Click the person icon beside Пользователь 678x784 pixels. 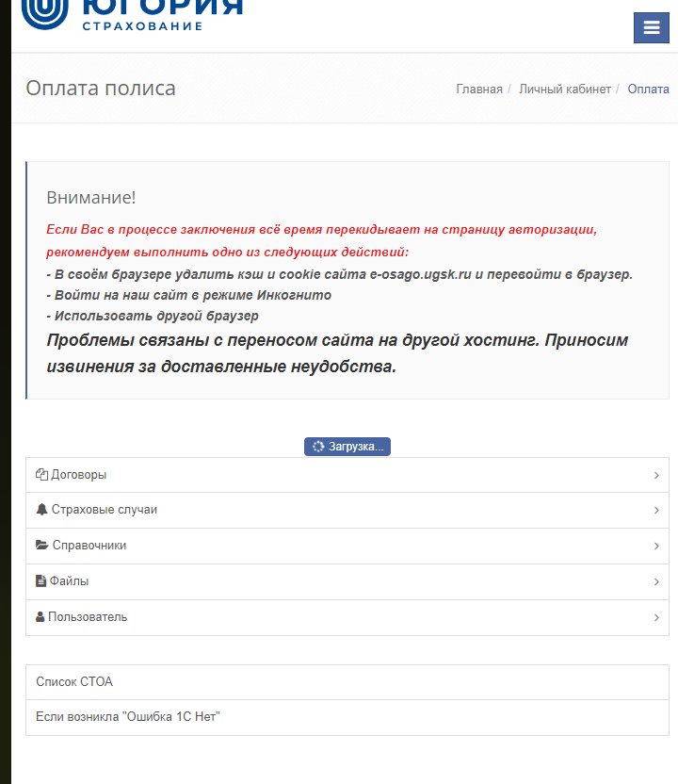40,617
